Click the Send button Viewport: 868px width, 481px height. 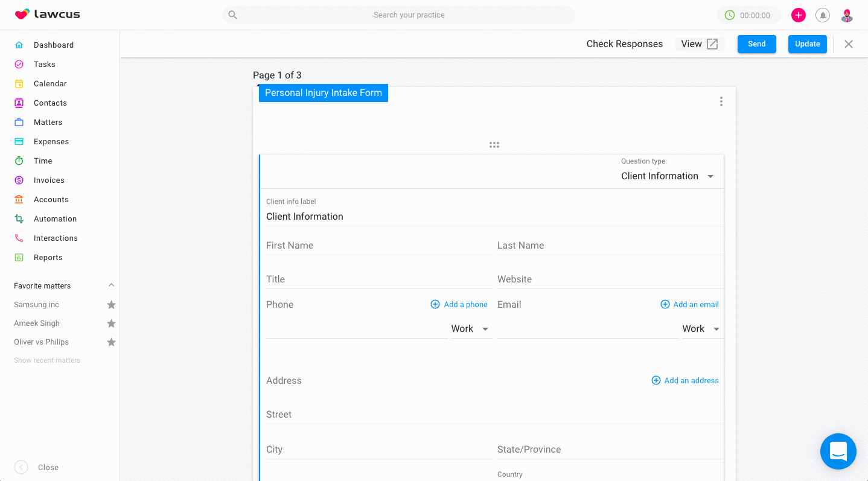tap(757, 44)
